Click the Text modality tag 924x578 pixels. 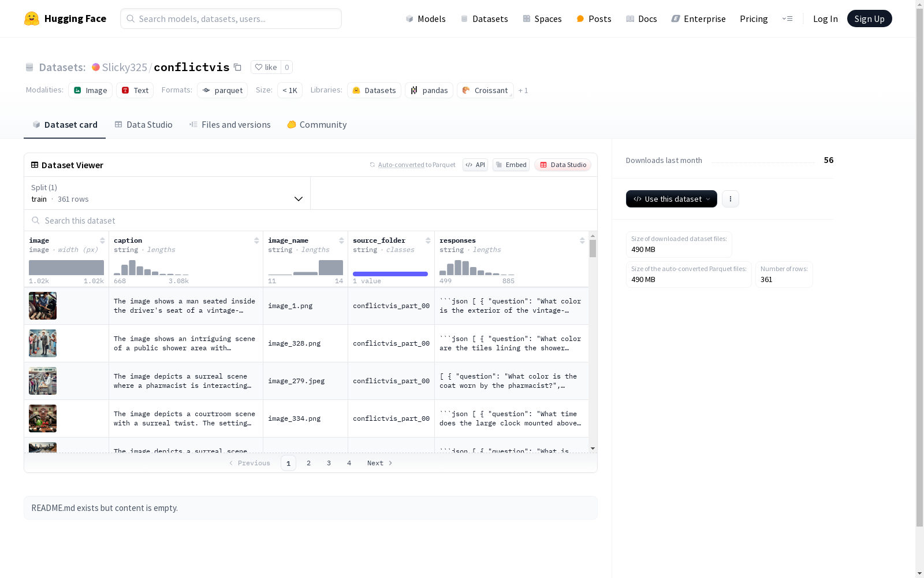[135, 90]
